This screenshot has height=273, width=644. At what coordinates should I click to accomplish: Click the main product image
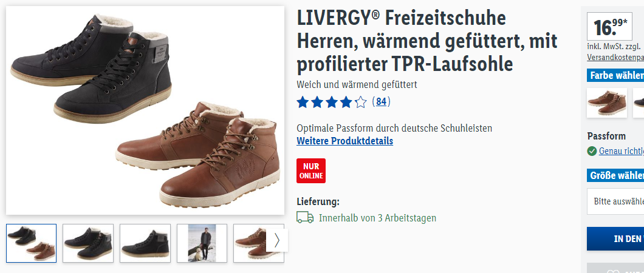[x=145, y=110]
